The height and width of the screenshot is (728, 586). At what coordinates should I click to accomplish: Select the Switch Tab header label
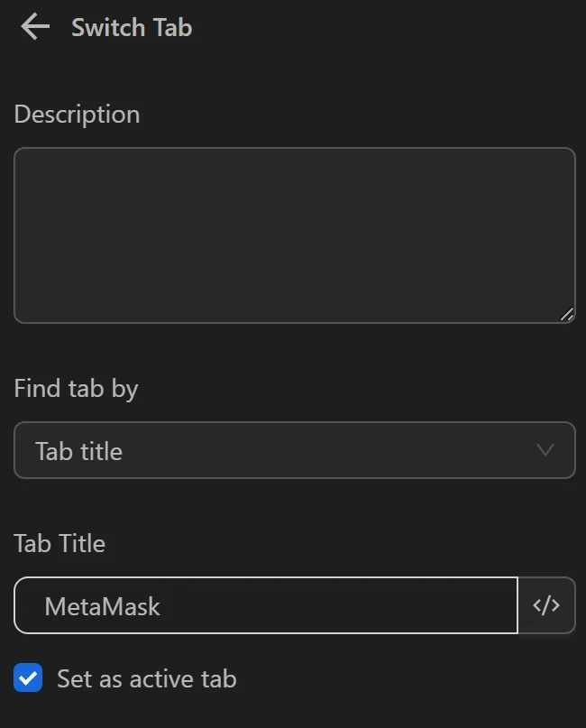132,27
